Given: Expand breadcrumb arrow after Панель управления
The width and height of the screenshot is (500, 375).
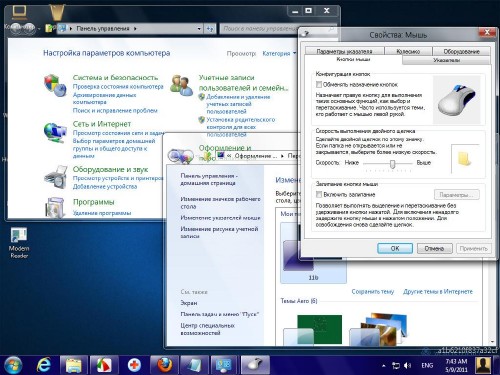Looking at the screenshot, I should coord(135,29).
